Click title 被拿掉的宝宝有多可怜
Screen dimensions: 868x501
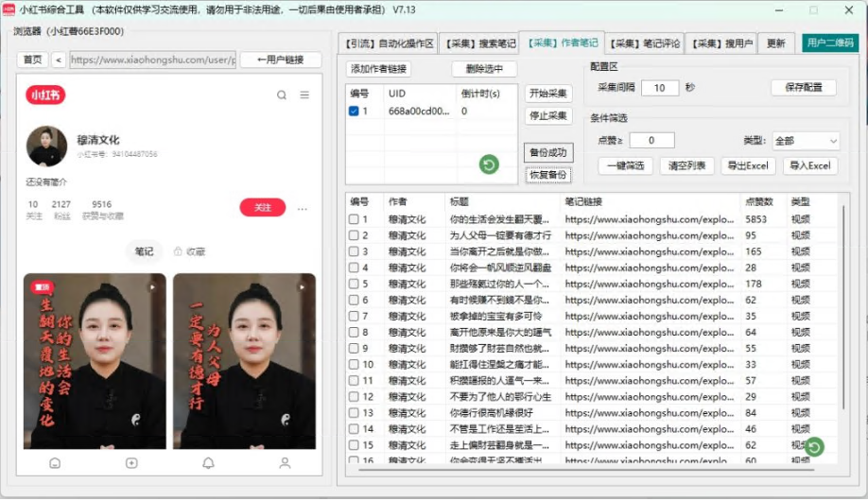495,316
